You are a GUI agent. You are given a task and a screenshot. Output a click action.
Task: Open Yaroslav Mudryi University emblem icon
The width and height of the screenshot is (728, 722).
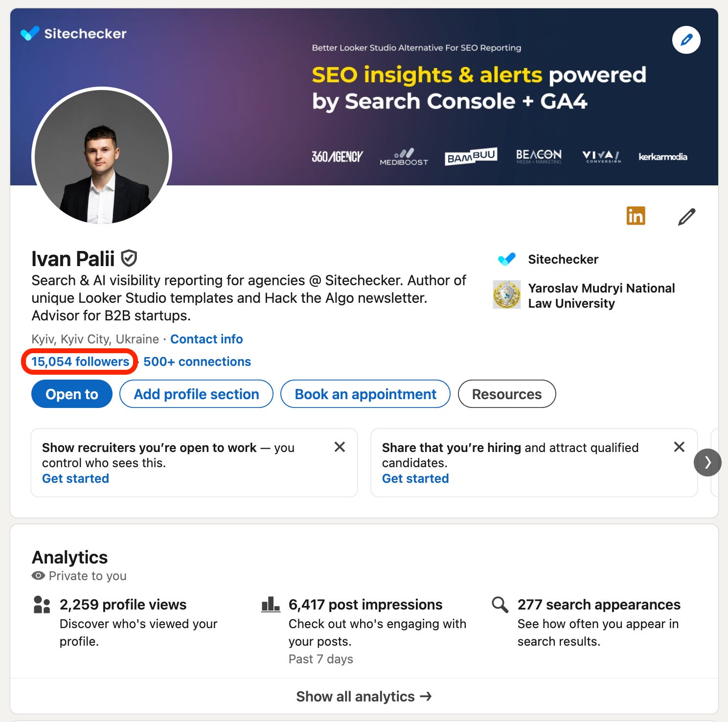507,295
